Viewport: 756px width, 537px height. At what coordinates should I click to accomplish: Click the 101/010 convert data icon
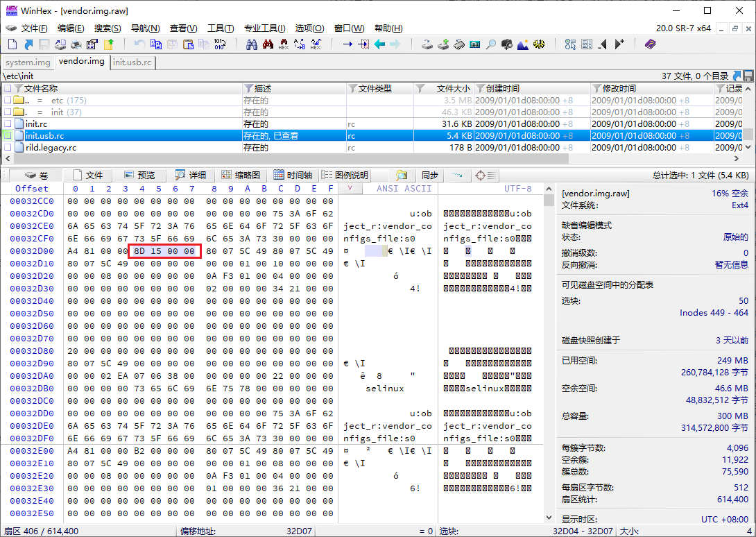pos(219,44)
